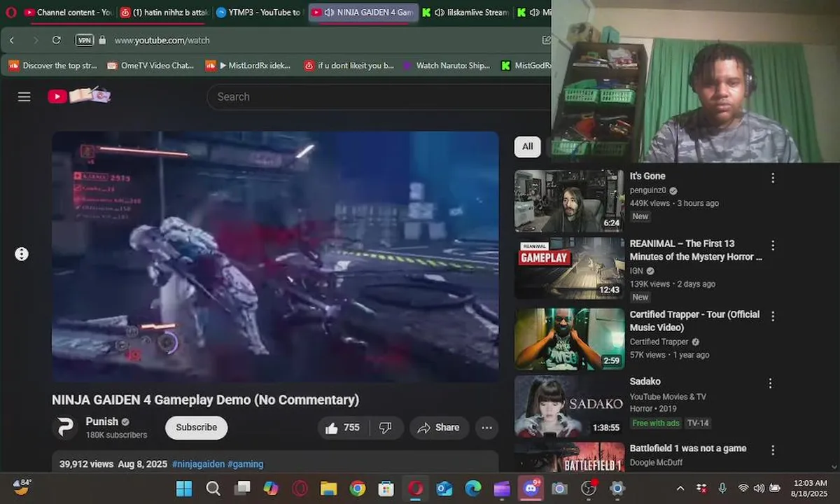The image size is (840, 504).
Task: Switch to the Channel content tab
Action: [x=69, y=13]
